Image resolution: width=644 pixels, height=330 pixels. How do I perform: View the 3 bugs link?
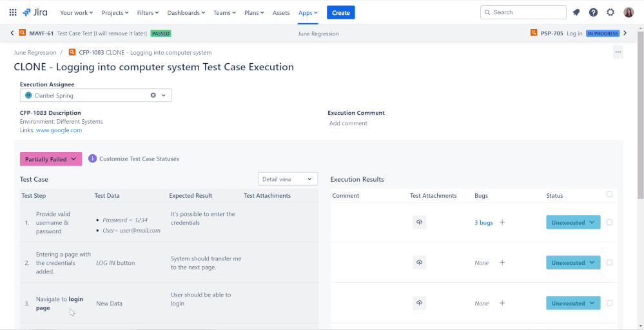(484, 222)
